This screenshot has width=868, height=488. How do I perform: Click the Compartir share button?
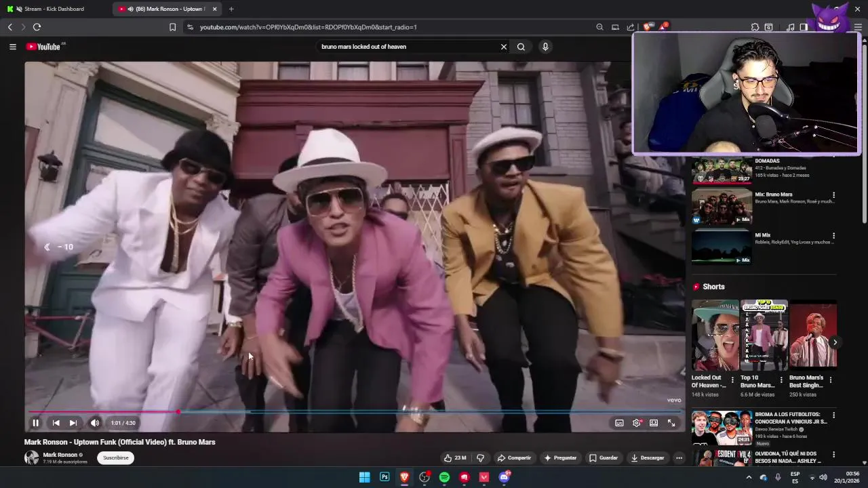click(514, 457)
